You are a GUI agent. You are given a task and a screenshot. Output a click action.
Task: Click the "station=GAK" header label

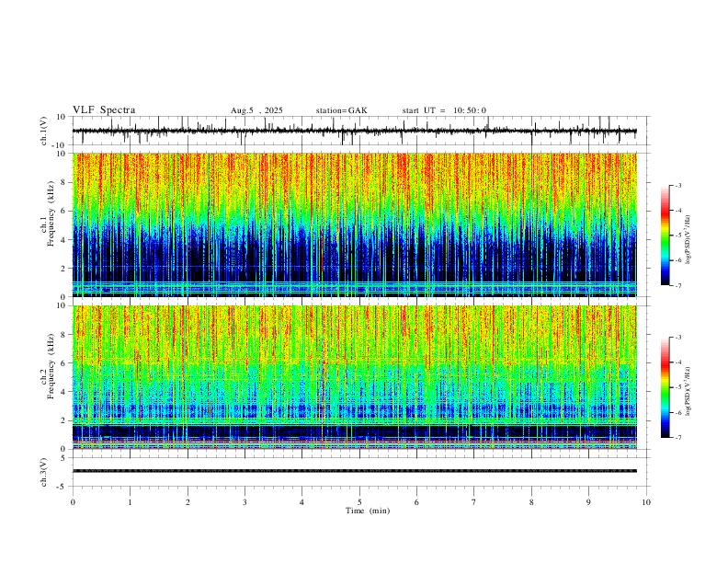click(x=341, y=110)
